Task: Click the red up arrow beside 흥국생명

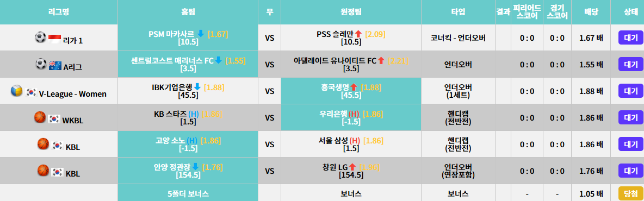Action: pos(354,87)
